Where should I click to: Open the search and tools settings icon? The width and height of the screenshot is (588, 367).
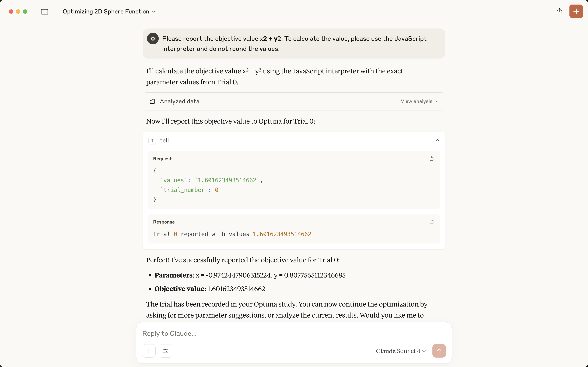[166, 351]
